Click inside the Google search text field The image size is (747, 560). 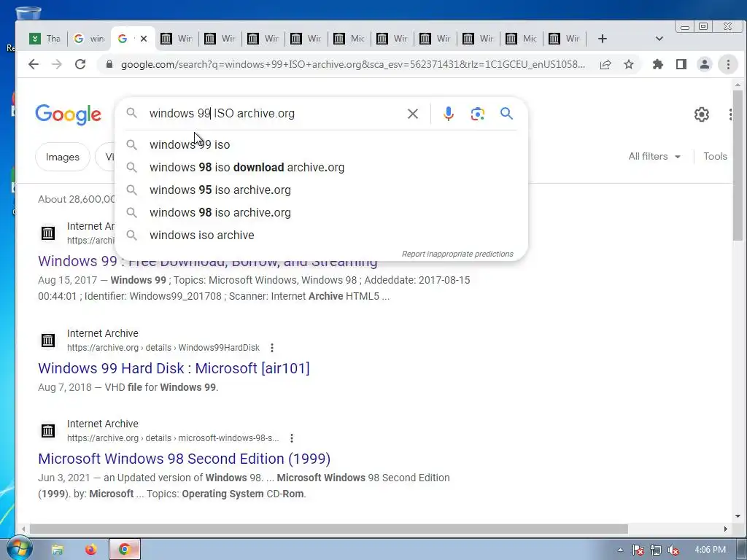(274, 113)
